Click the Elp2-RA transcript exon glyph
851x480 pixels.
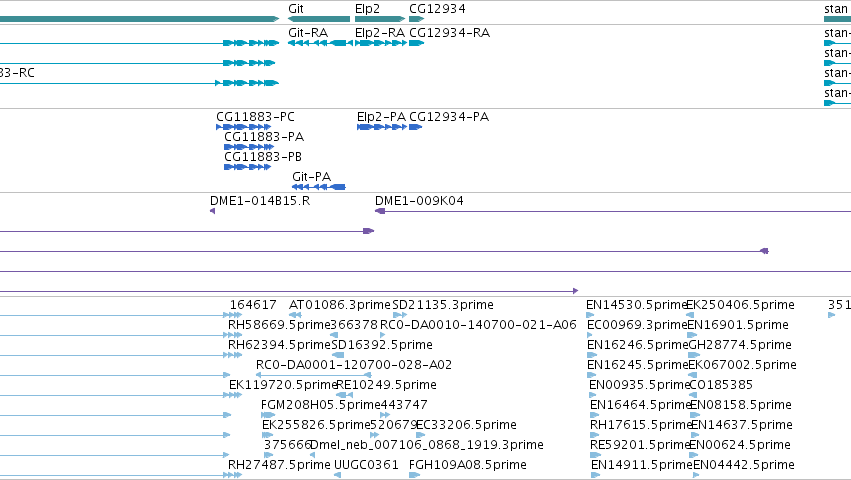(x=381, y=43)
